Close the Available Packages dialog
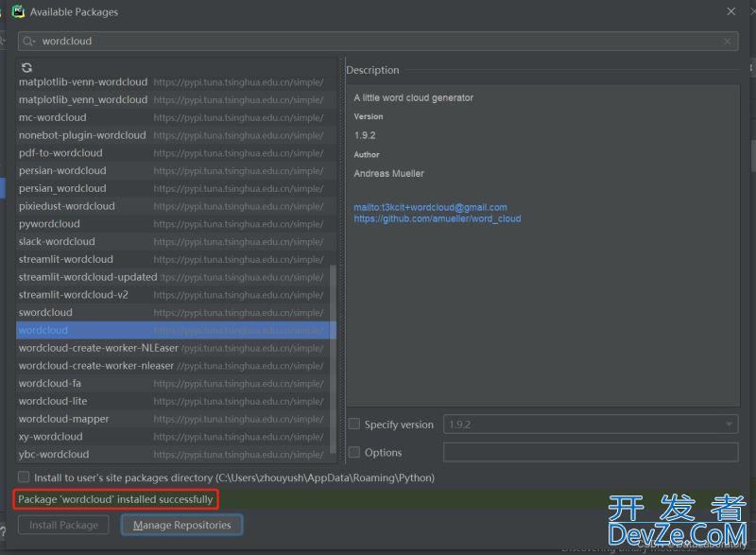Image resolution: width=756 pixels, height=555 pixels. [x=730, y=11]
